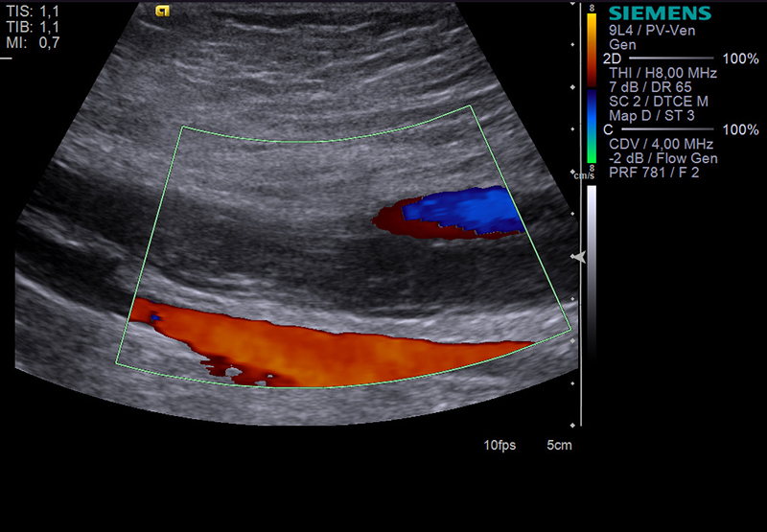Click the 'Map D / ST 3' text
767x532 pixels.
652,115
